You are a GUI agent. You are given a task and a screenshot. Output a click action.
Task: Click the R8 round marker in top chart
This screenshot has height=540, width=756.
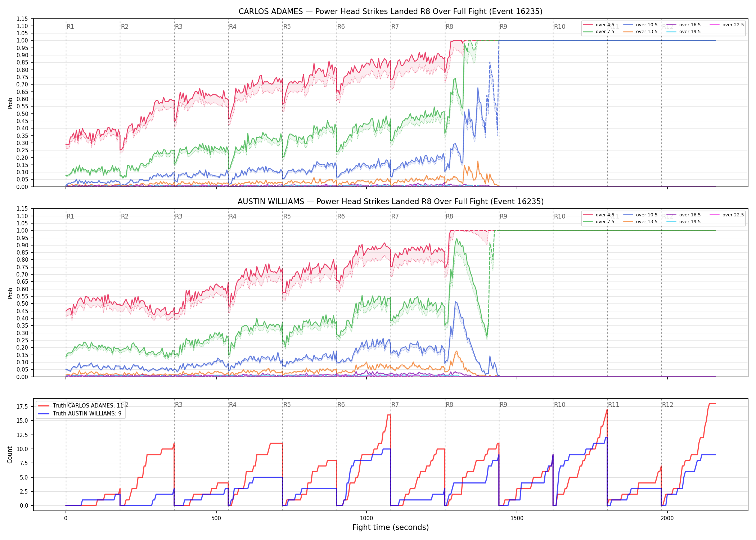click(449, 27)
